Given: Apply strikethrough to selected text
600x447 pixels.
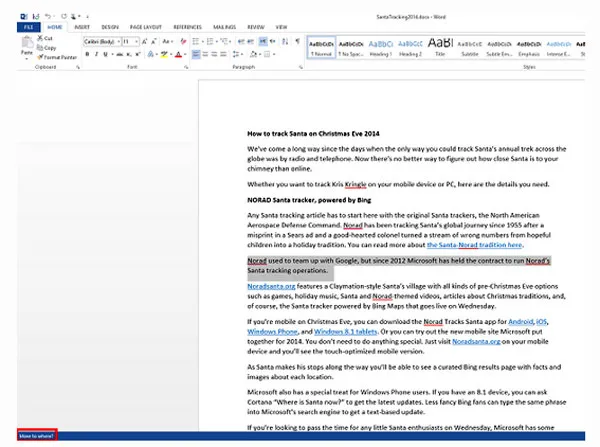Looking at the screenshot, I should (x=120, y=54).
